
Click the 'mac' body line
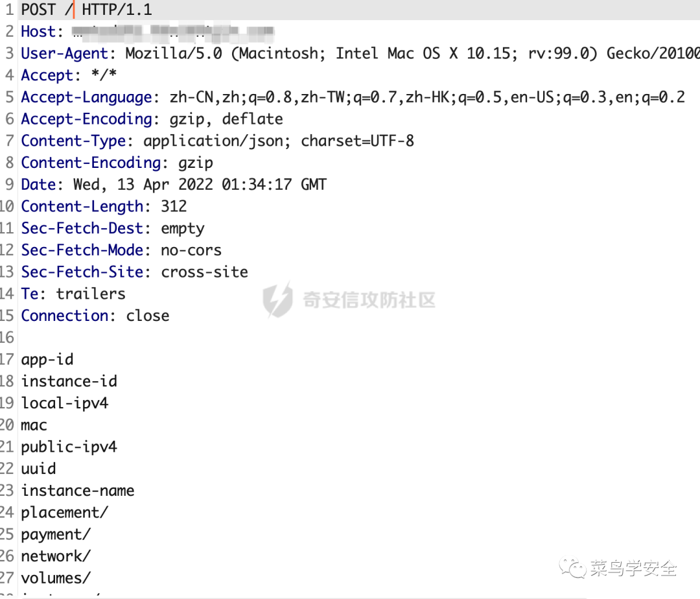(34, 426)
